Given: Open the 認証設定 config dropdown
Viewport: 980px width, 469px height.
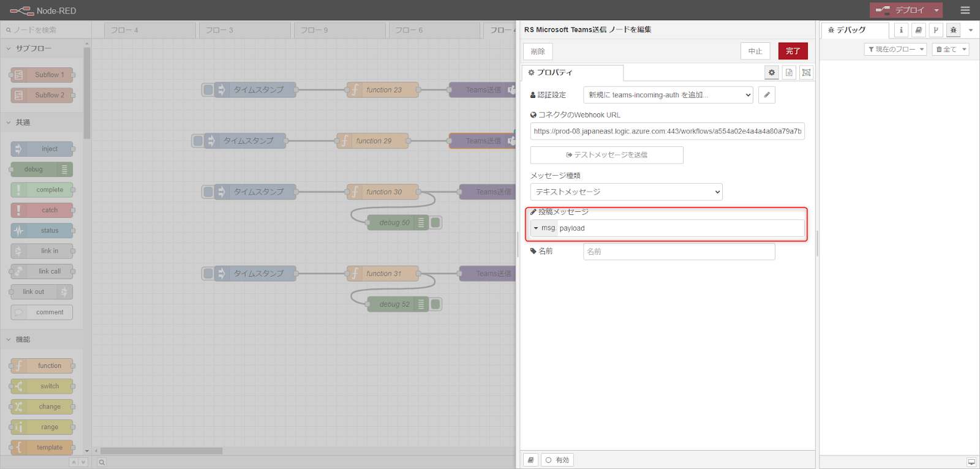Looking at the screenshot, I should (668, 95).
